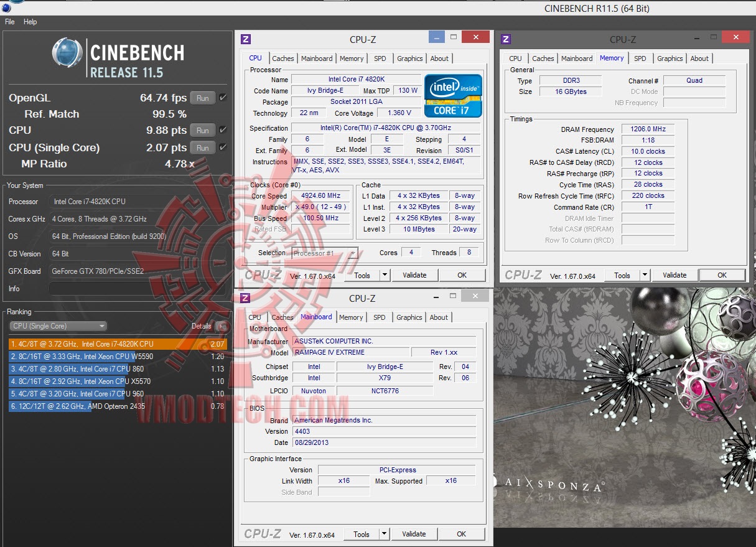This screenshot has width=756, height=547.
Task: Click the CAS# Latency value 10.0 clocks
Action: pos(648,151)
